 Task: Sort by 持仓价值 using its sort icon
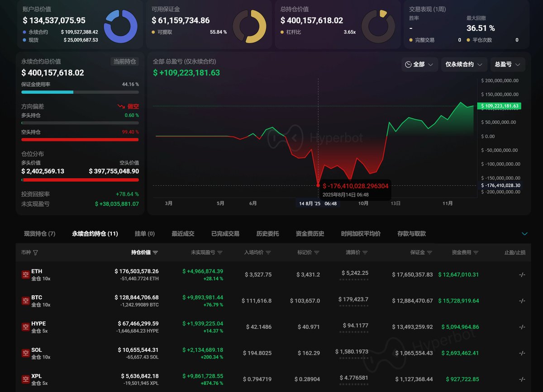pyautogui.click(x=156, y=253)
